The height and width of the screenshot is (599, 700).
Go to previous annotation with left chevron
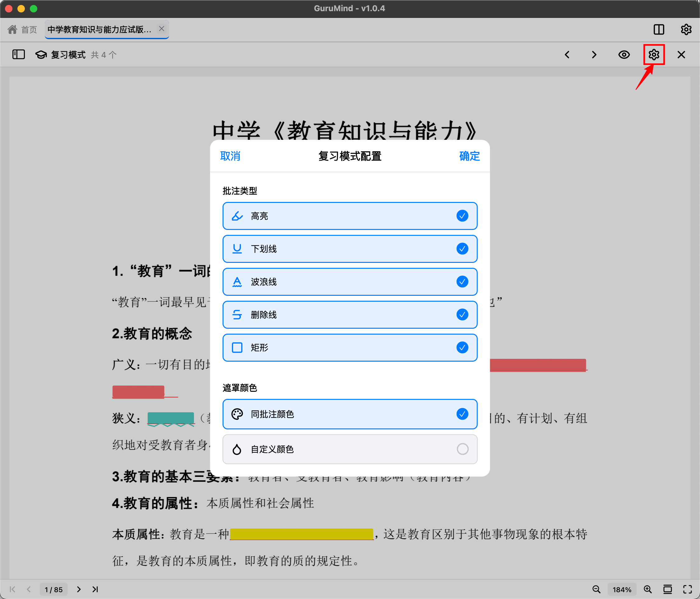567,54
